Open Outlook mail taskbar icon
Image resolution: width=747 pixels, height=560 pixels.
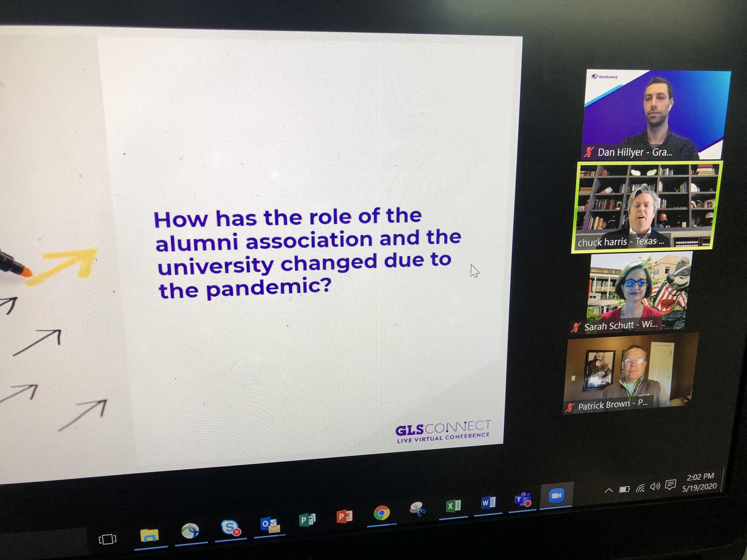pos(270,525)
